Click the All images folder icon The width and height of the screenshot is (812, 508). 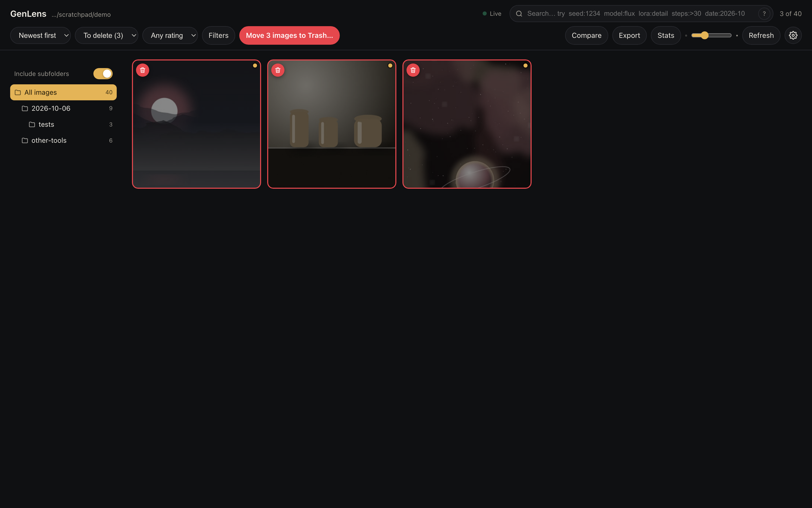[x=18, y=92]
